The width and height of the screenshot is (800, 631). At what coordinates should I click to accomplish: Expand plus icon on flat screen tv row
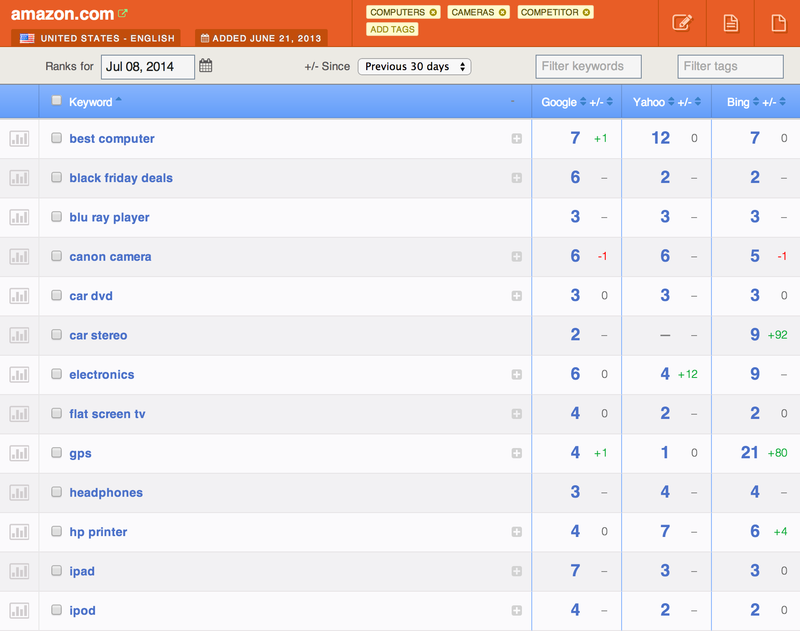point(516,414)
